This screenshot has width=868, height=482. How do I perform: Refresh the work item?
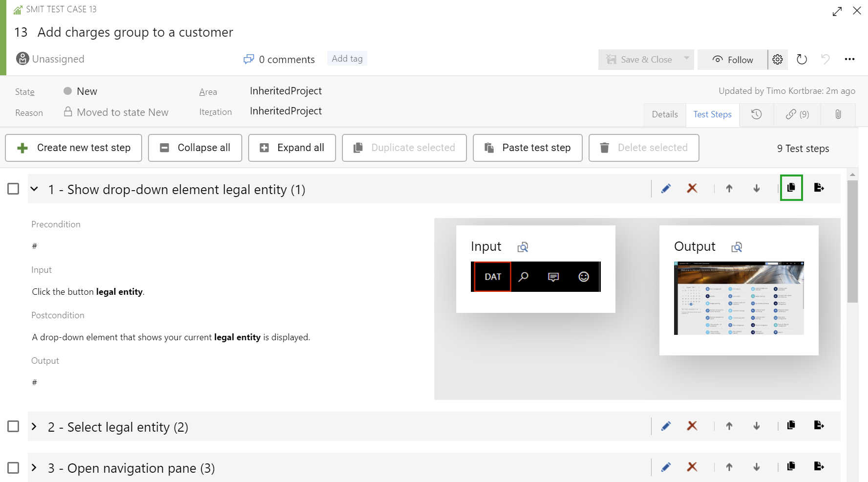(x=802, y=60)
